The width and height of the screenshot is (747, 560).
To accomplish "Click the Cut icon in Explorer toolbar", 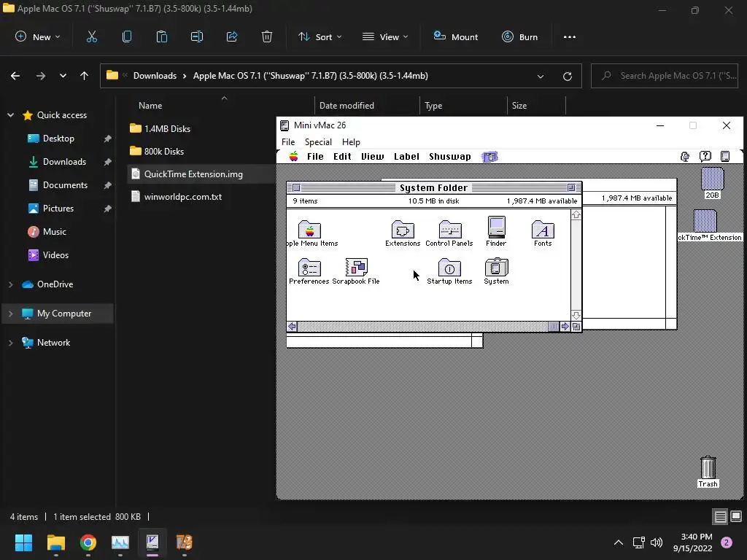I will pyautogui.click(x=91, y=36).
